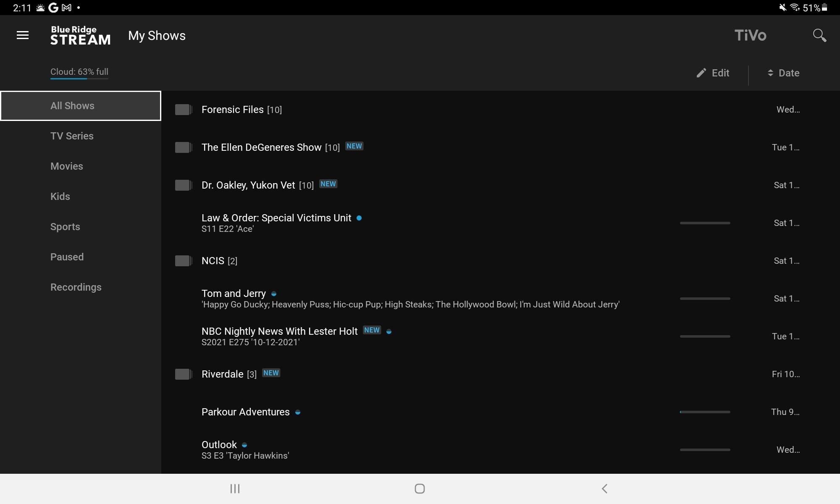
Task: Tap the battery 51% indicator
Action: [x=815, y=8]
